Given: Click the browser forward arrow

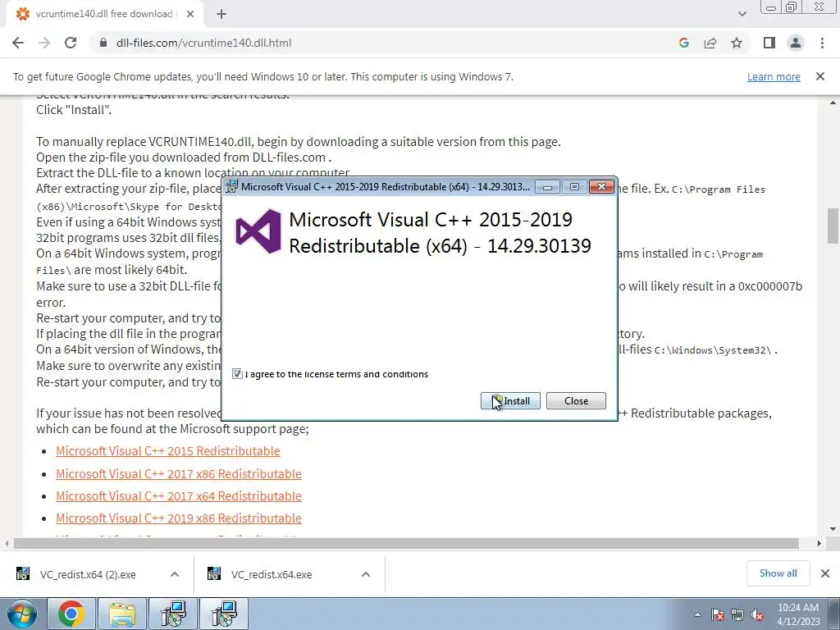Looking at the screenshot, I should tap(44, 43).
